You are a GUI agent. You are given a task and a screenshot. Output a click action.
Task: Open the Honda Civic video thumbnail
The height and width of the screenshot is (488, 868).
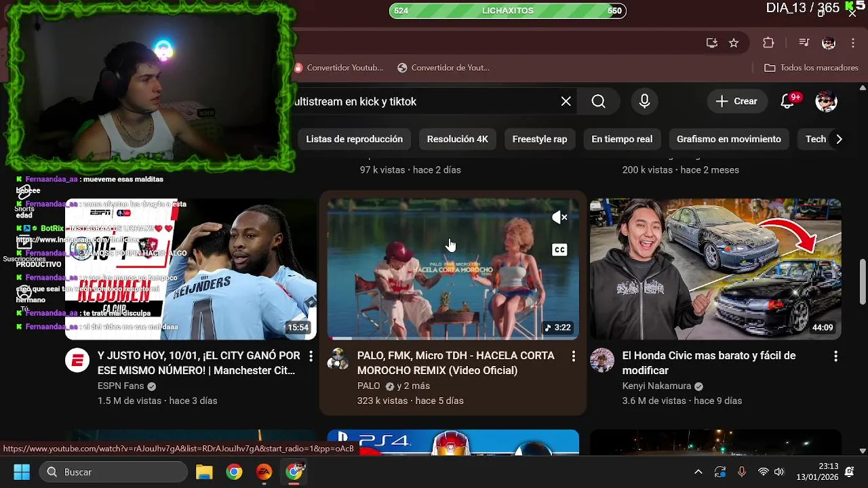(715, 269)
